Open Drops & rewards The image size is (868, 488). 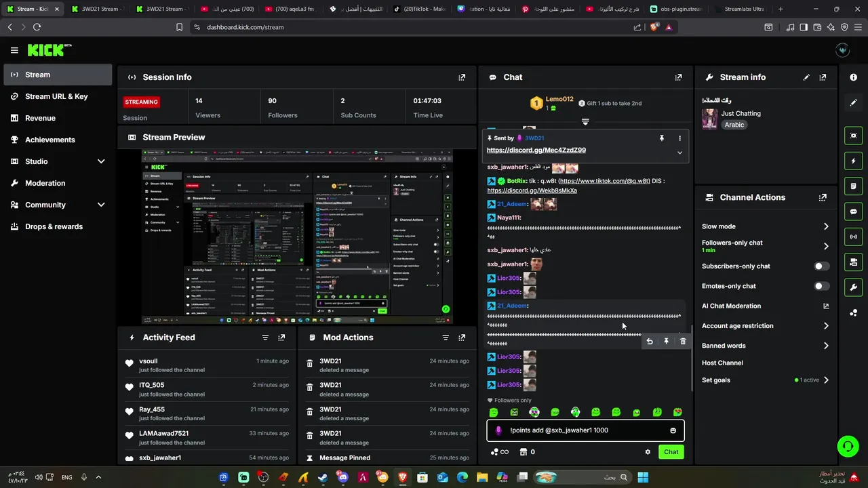tap(58, 226)
